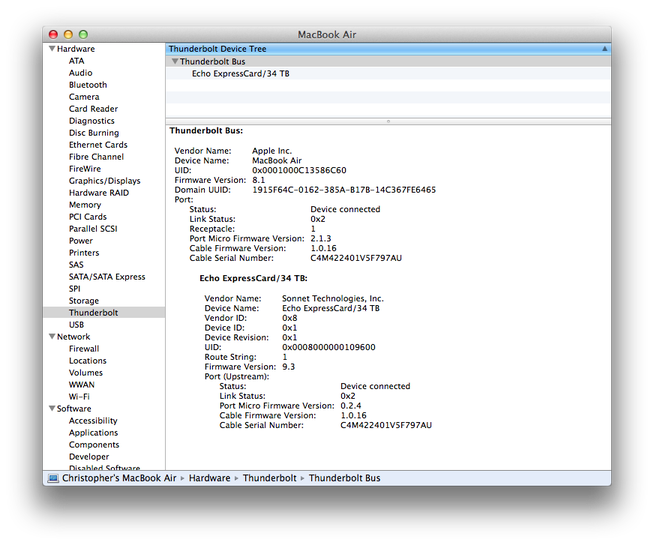Click Port Micro Firmware Version 2.1.3
The image size is (654, 545).
click(321, 239)
